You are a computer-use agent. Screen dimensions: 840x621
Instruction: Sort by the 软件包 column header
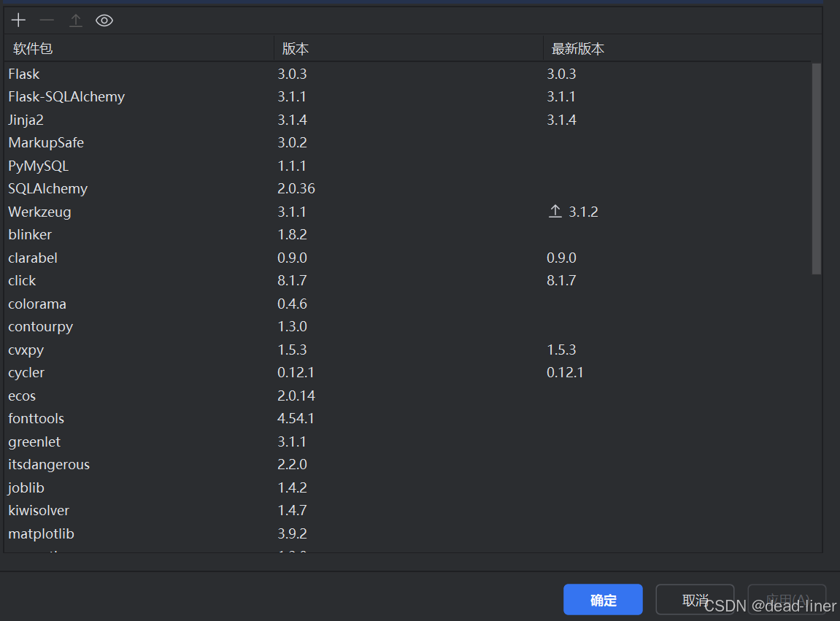pos(139,48)
